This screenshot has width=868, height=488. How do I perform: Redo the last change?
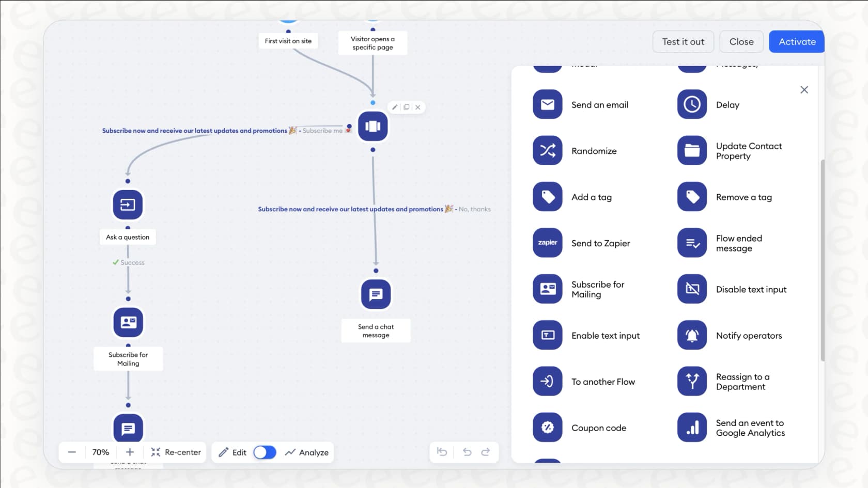[x=485, y=452]
